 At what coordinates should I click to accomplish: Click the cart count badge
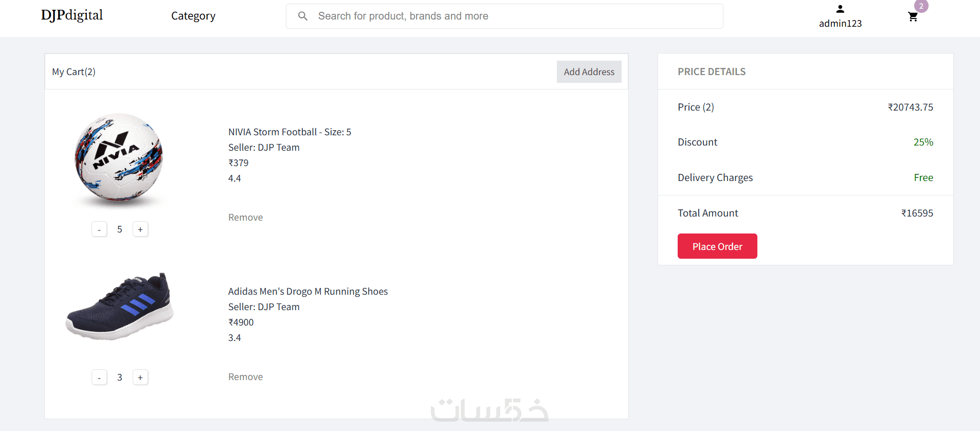921,6
